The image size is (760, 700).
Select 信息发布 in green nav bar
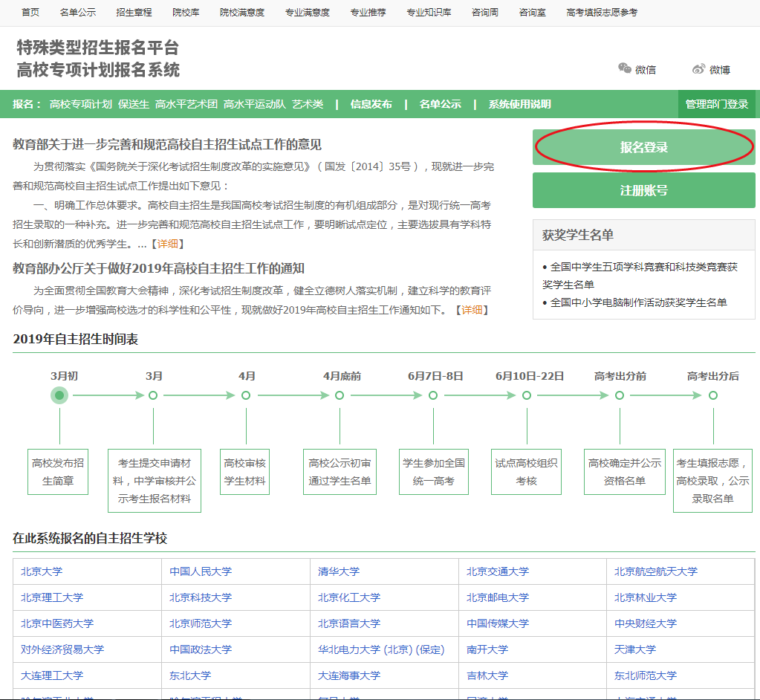[x=371, y=104]
